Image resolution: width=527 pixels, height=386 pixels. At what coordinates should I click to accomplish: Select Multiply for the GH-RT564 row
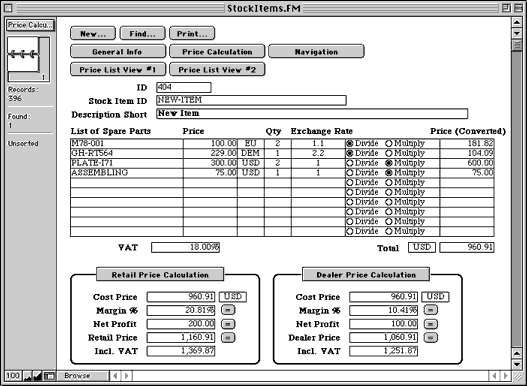click(x=389, y=153)
